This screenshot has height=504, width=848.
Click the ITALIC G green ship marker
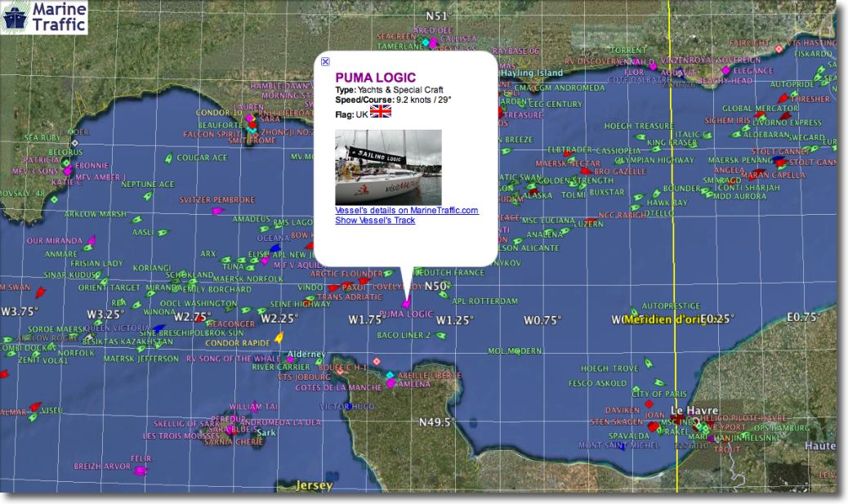point(707,136)
